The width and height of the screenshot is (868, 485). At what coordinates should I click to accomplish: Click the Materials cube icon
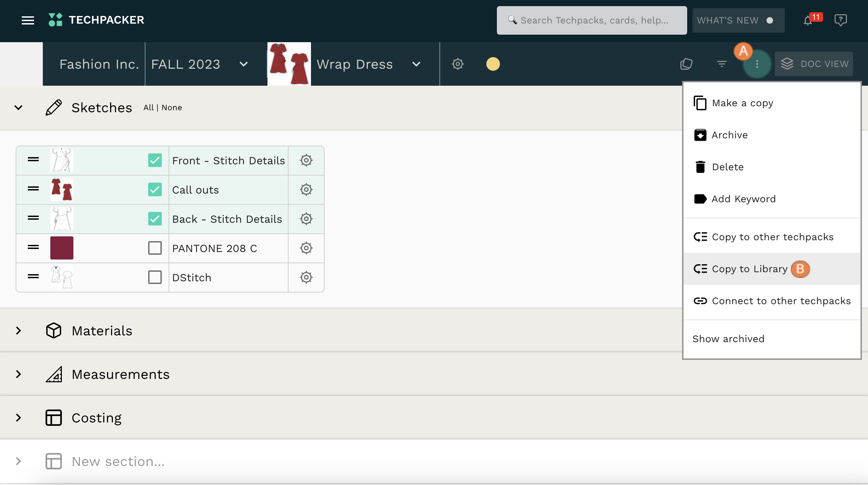coord(54,331)
